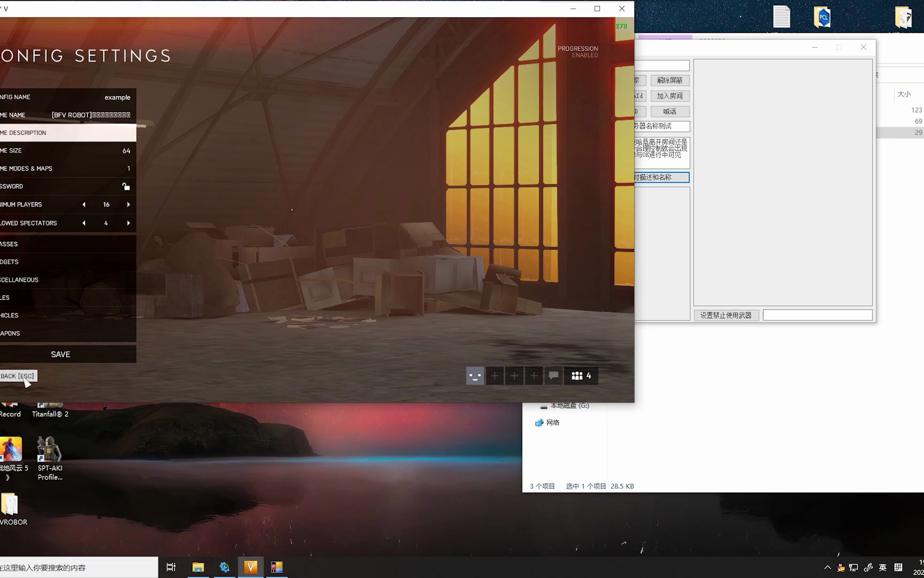This screenshot has height=578, width=924.
Task: Open the top-right zipped folder icon on desktop
Action: click(903, 17)
